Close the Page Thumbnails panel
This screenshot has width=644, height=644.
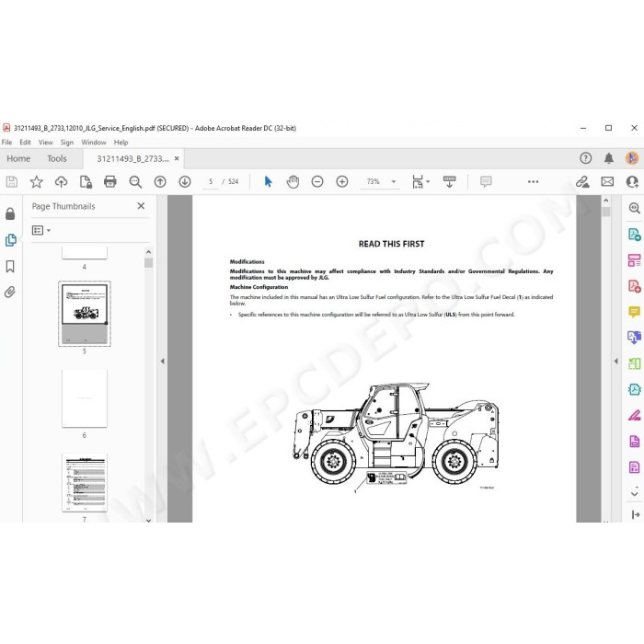(141, 206)
